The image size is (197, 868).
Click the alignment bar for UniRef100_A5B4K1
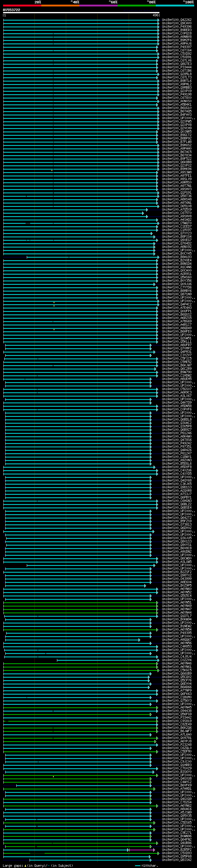(80, 105)
